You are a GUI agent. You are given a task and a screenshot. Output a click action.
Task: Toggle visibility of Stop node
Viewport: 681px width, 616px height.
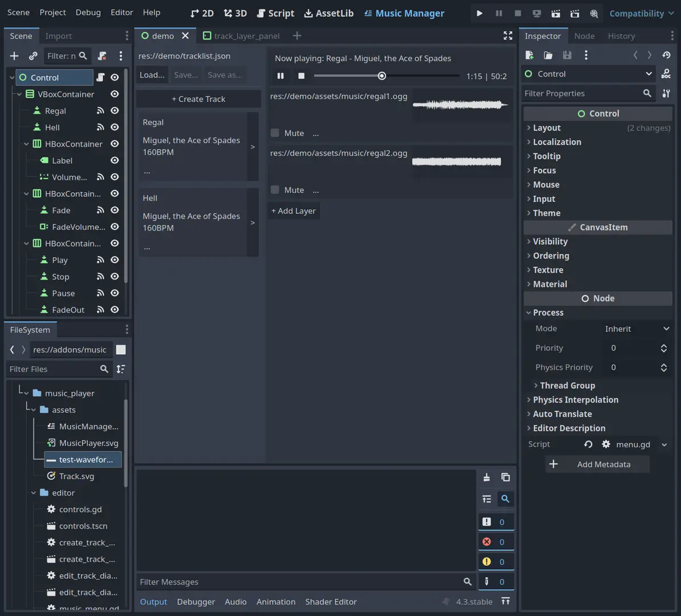115,276
